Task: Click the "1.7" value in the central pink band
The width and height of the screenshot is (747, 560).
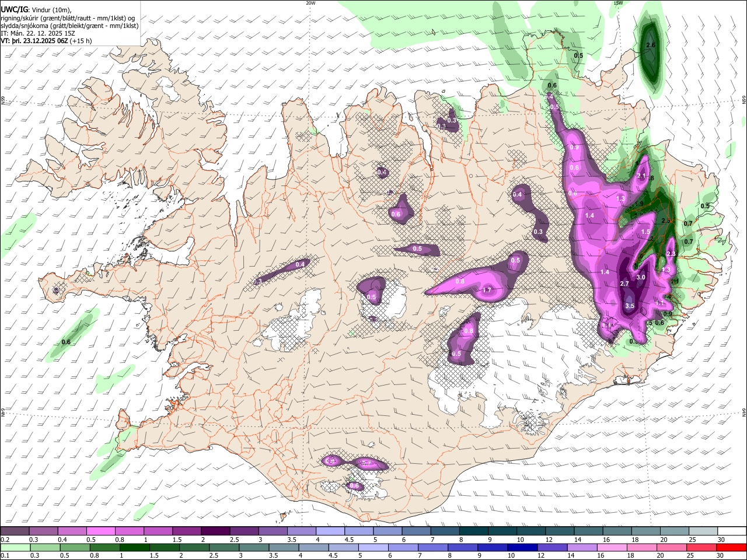Action: tap(487, 290)
